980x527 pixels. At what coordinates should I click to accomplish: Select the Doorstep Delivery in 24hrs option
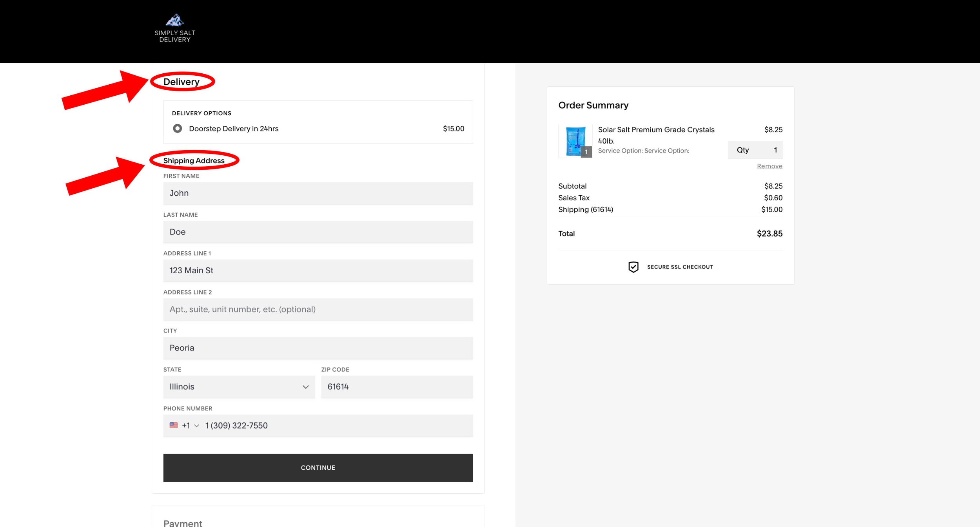pyautogui.click(x=178, y=128)
